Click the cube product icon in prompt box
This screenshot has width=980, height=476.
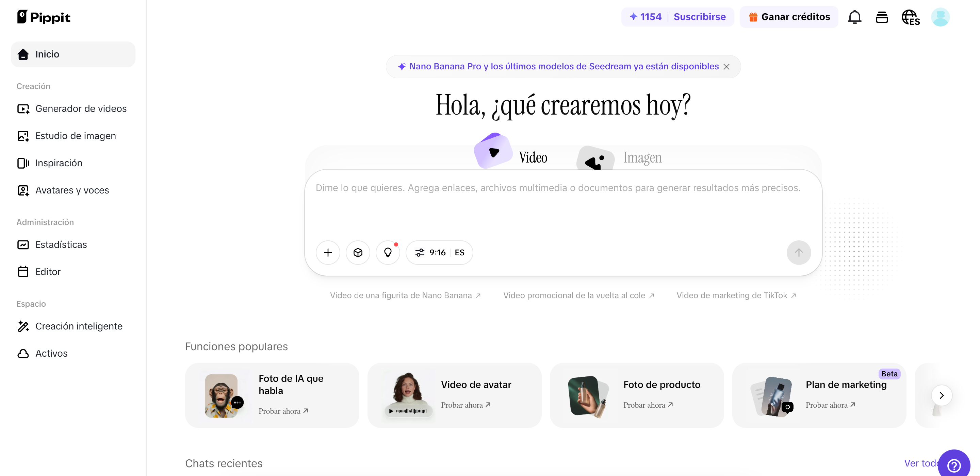tap(358, 252)
